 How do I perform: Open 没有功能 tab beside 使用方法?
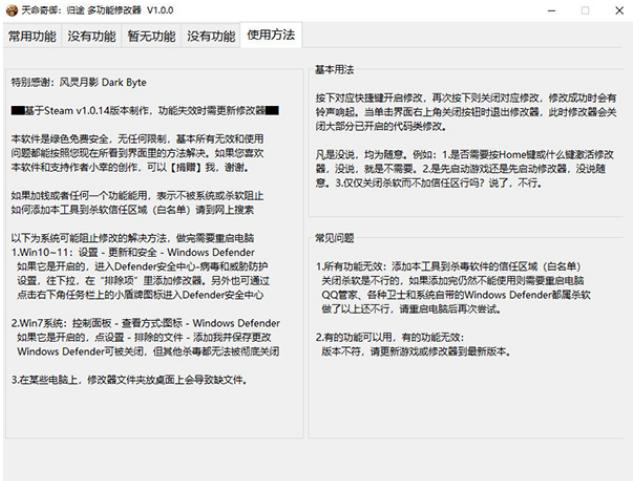pyautogui.click(x=211, y=36)
